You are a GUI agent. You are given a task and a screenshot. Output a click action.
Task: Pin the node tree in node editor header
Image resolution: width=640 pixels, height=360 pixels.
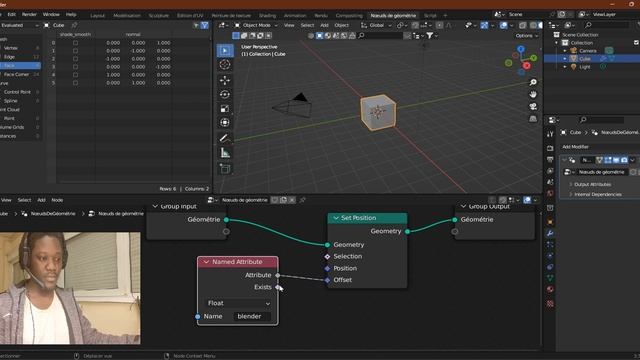(302, 200)
